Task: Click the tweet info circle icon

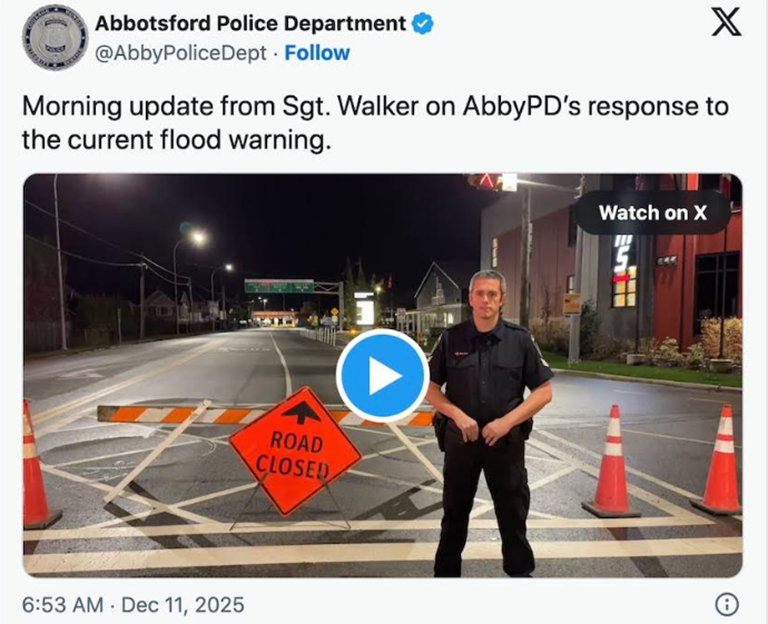Action: 727,604
